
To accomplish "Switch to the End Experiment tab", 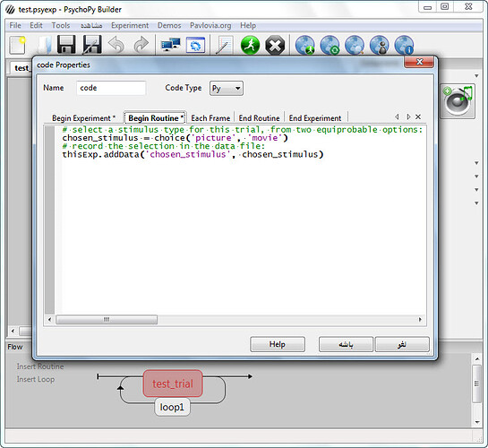I will (315, 118).
